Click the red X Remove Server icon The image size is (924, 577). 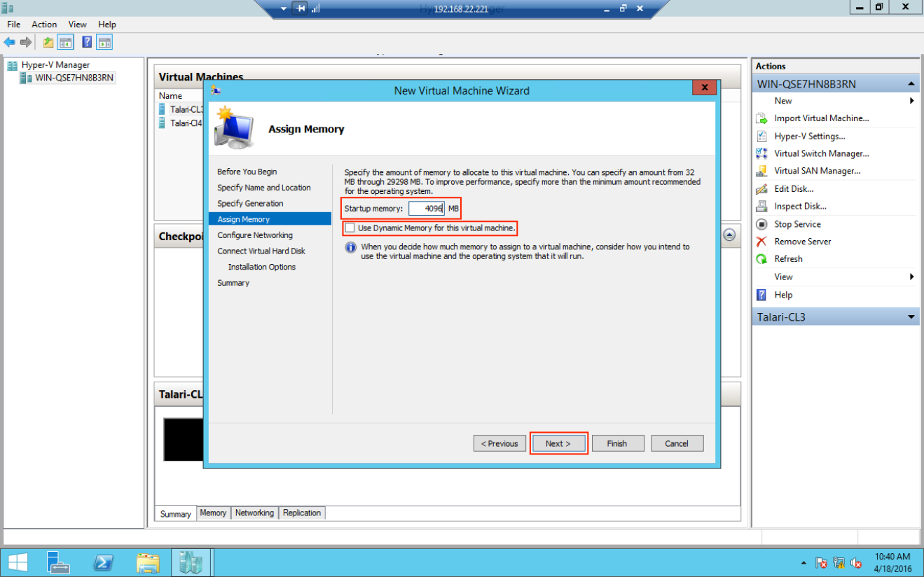(761, 242)
